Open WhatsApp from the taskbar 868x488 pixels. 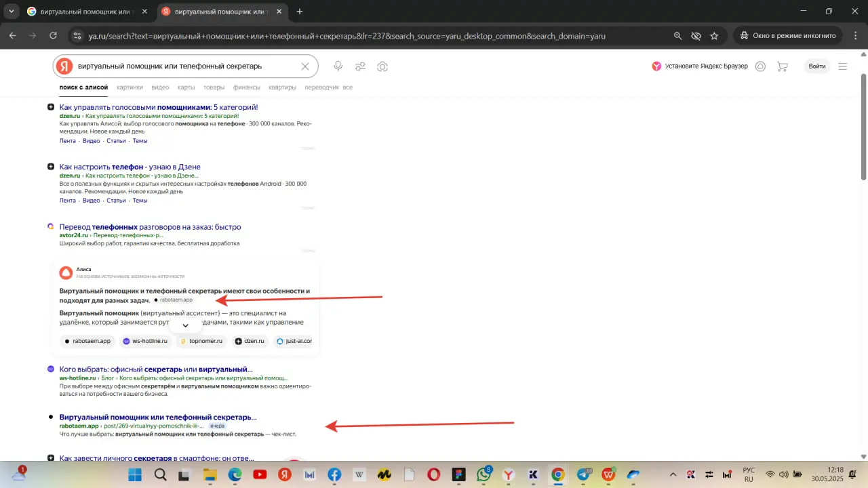[484, 474]
